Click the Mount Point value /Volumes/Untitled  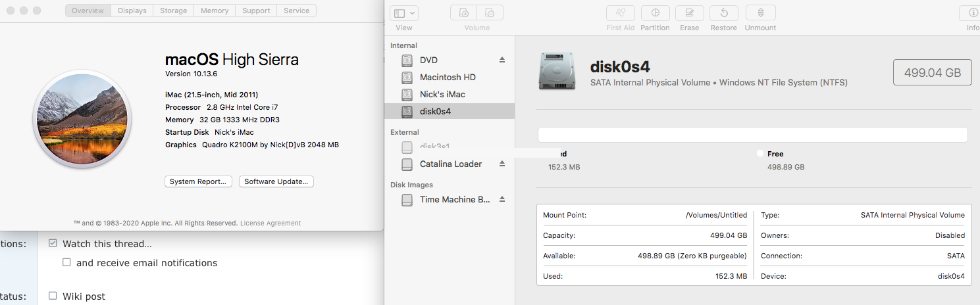coord(716,215)
